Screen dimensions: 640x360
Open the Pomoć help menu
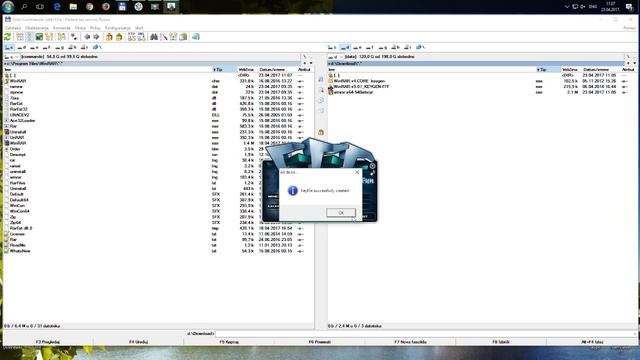629,28
